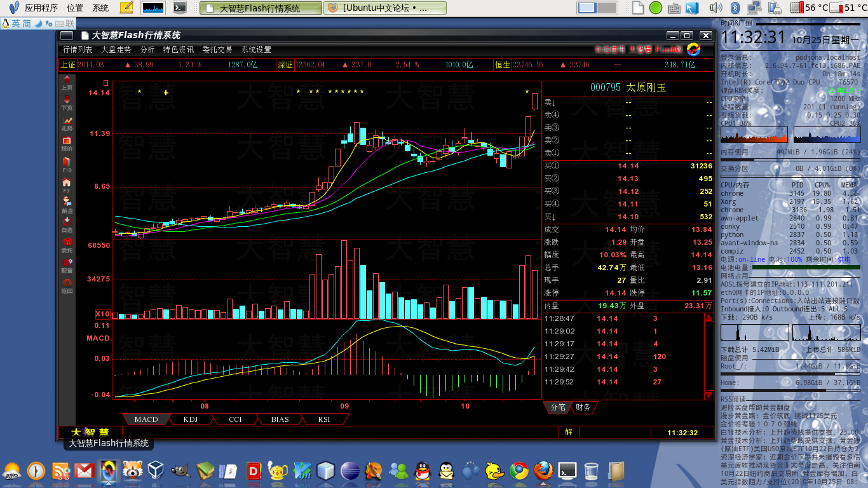Click the battery power tray icon
868x488 pixels.
click(x=775, y=8)
